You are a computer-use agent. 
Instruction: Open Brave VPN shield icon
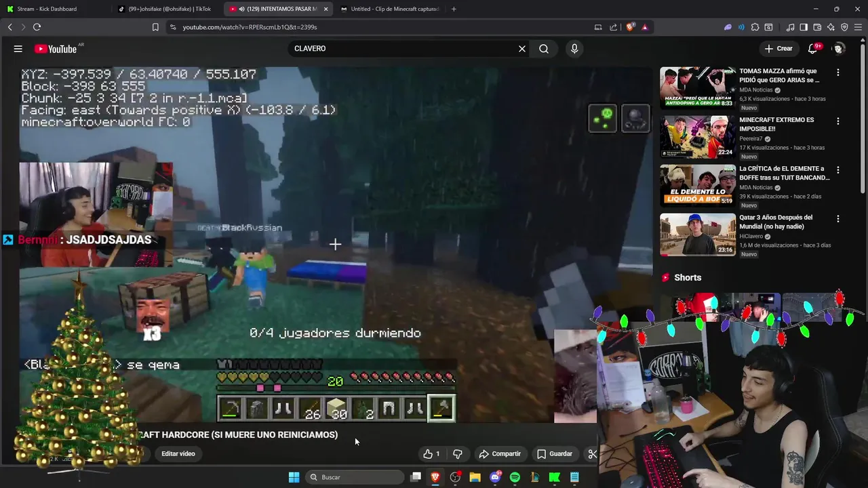coord(844,27)
